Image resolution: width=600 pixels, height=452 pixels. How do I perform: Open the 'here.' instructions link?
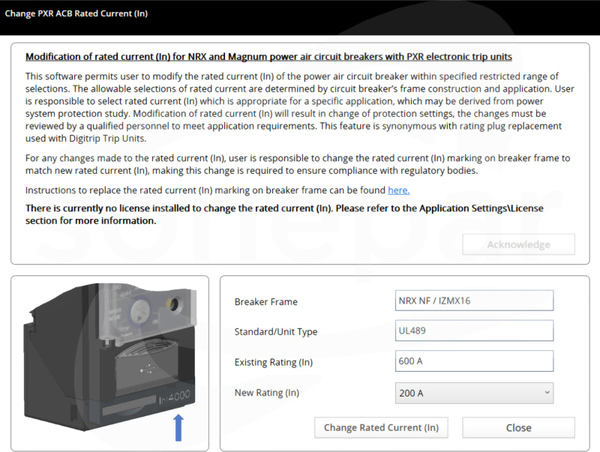[398, 190]
